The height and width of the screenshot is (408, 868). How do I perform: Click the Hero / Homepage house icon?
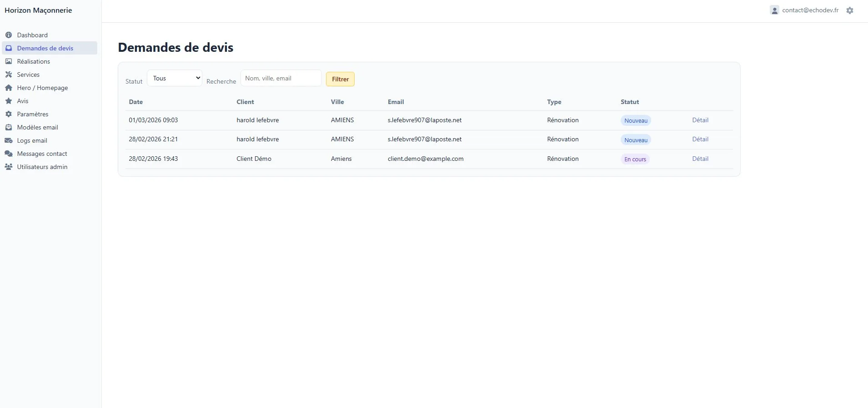click(x=9, y=88)
